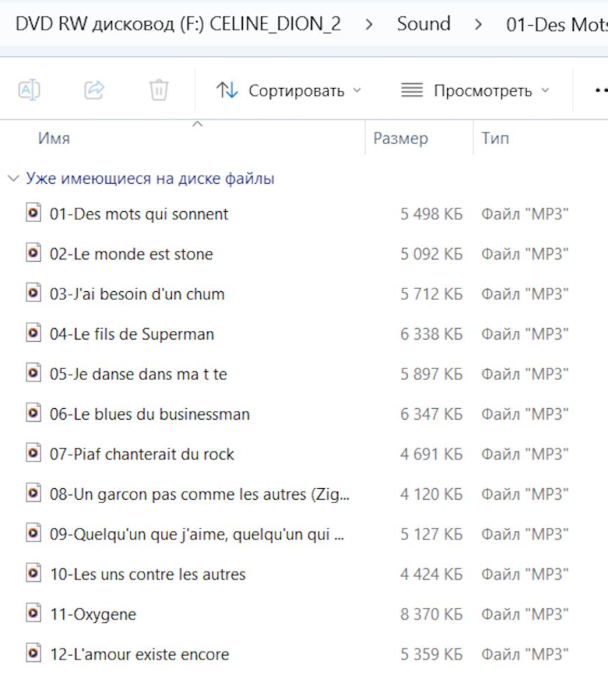Click the size value 8 370 КБ

coord(431,615)
